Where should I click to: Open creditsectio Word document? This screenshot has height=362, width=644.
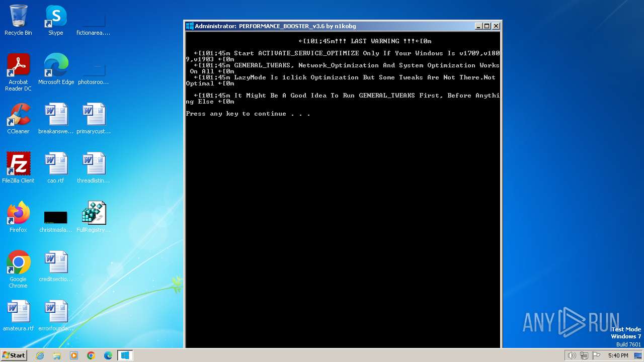coord(56,267)
